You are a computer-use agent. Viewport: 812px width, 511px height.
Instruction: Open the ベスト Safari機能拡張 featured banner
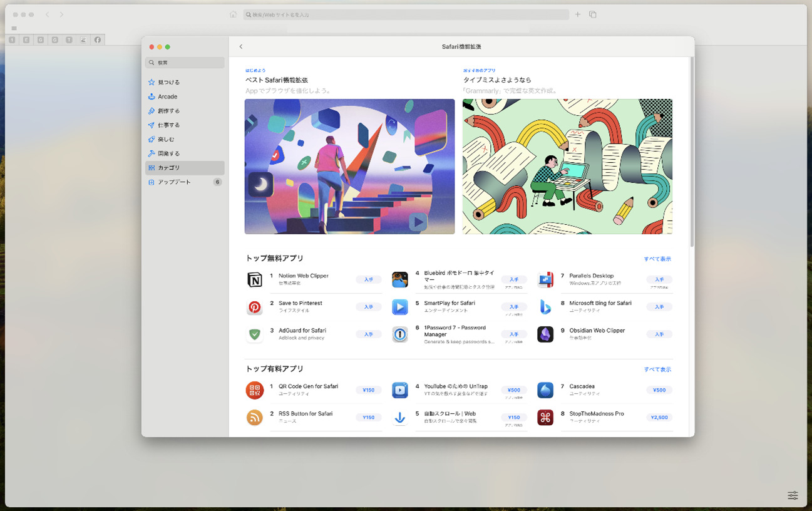349,167
